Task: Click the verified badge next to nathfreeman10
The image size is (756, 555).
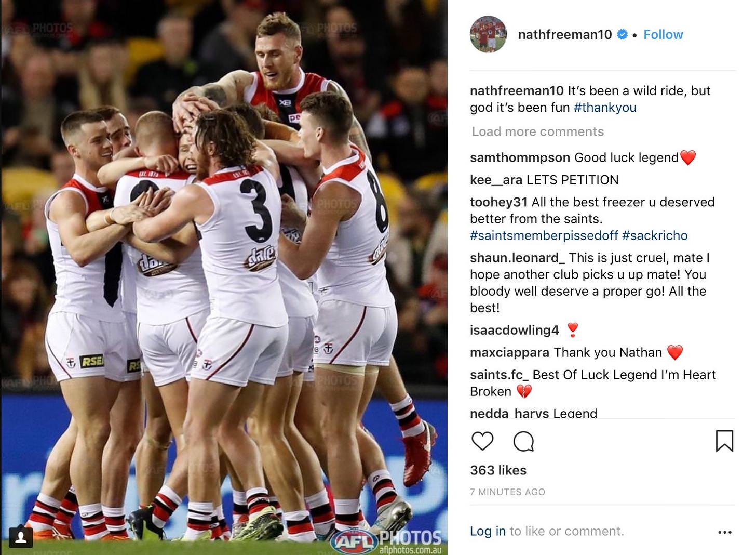Action: point(622,34)
